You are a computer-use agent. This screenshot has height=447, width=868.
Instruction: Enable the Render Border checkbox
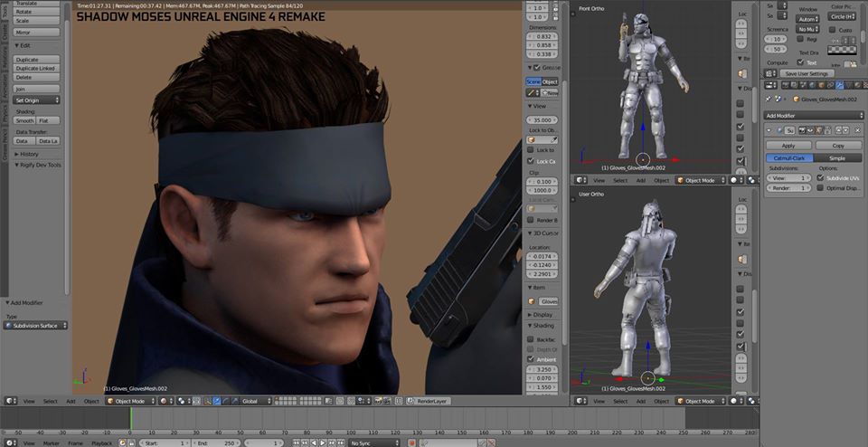[531, 220]
